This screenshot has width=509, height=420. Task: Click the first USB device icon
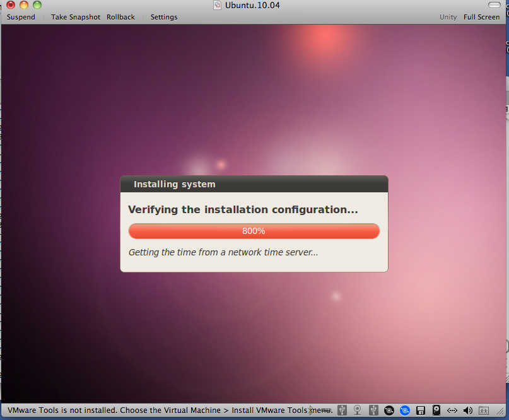pos(342,411)
